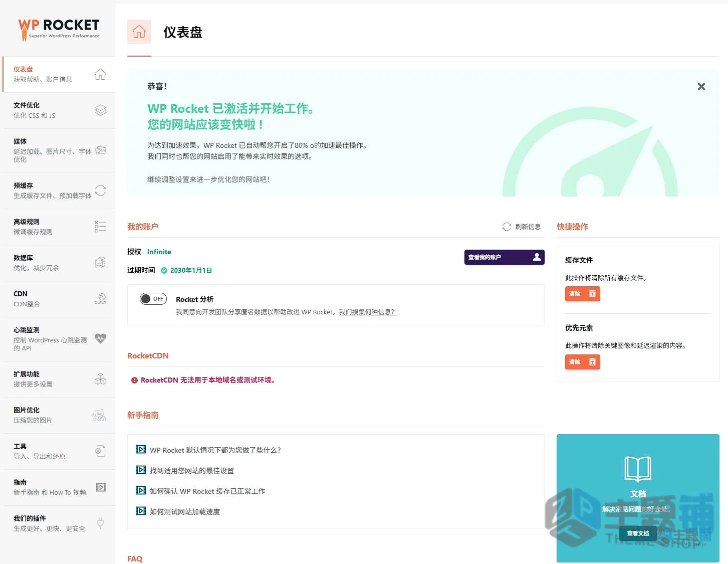Go to the 预缓存 settings section
This screenshot has height=564, width=728.
click(x=59, y=191)
